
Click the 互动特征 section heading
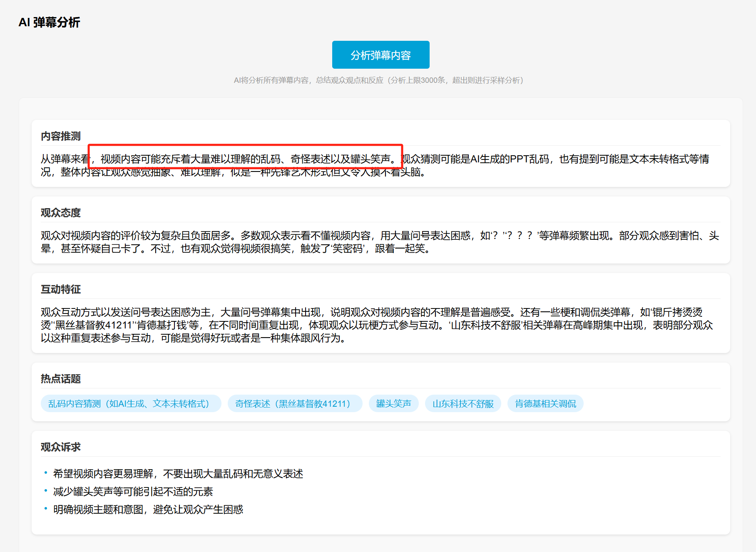(x=61, y=289)
